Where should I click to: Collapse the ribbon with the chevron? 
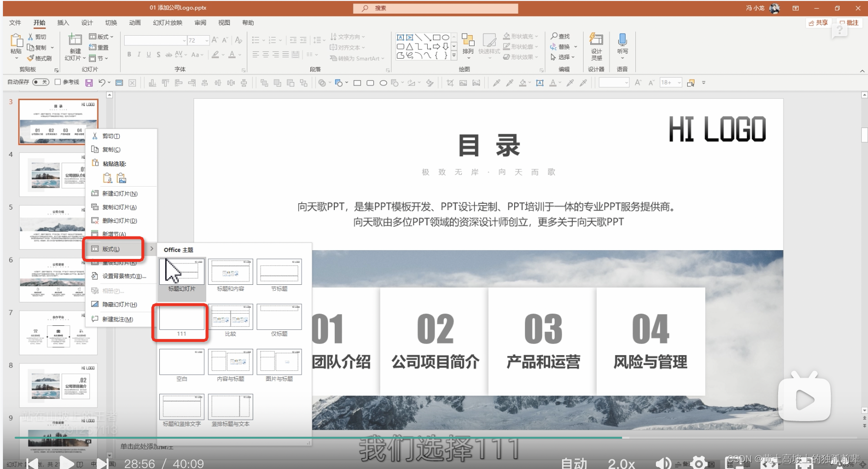coord(862,71)
